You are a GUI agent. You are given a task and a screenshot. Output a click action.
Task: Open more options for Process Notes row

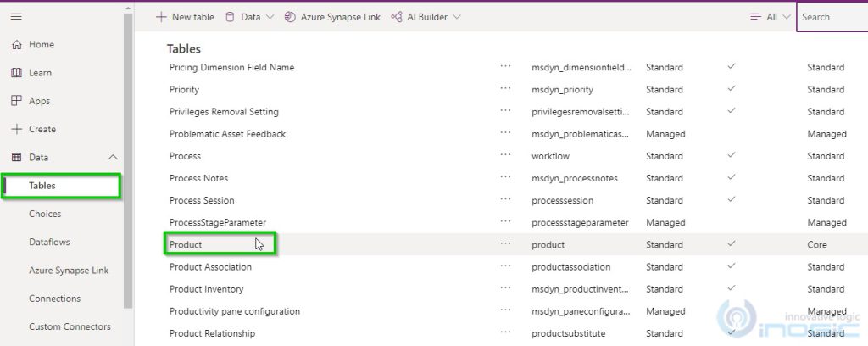(506, 178)
